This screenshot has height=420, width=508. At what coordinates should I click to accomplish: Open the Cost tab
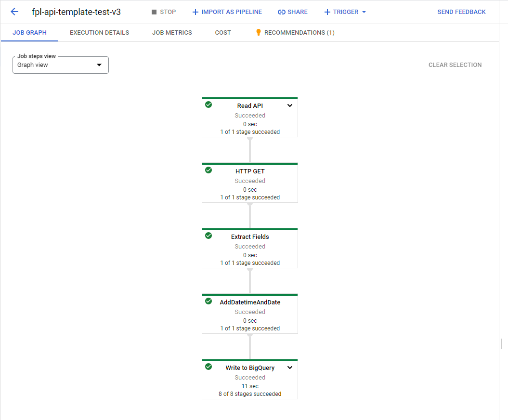click(x=223, y=33)
